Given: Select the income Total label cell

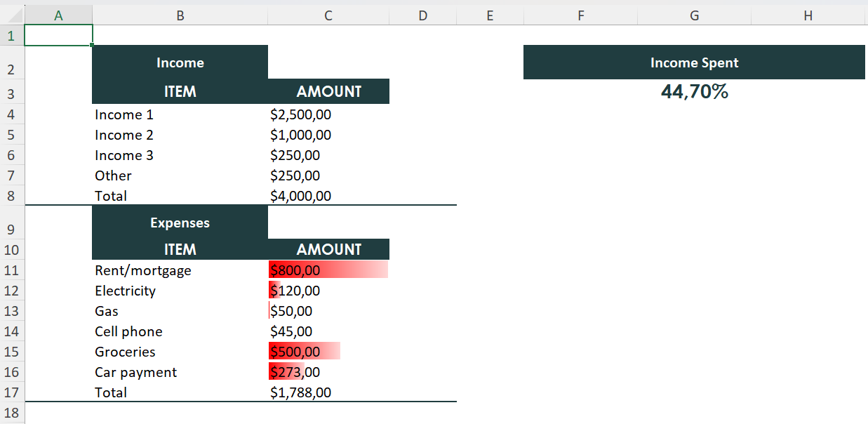Looking at the screenshot, I should point(180,196).
